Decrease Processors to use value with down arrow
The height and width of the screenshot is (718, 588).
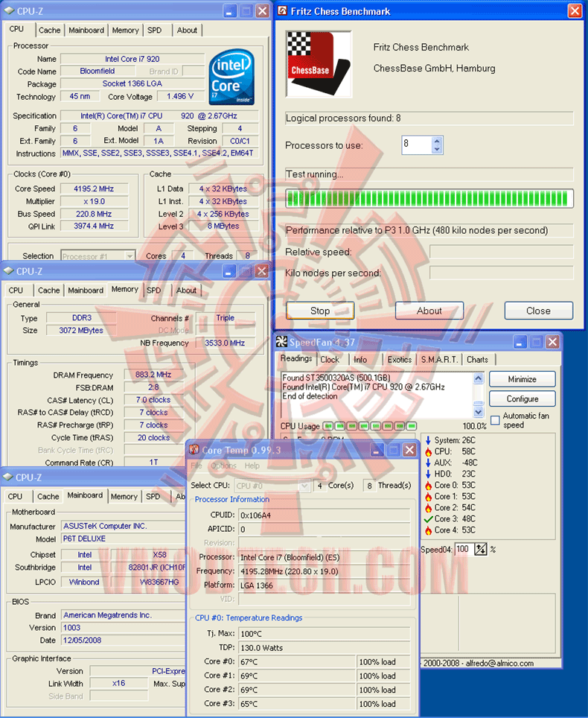click(437, 149)
